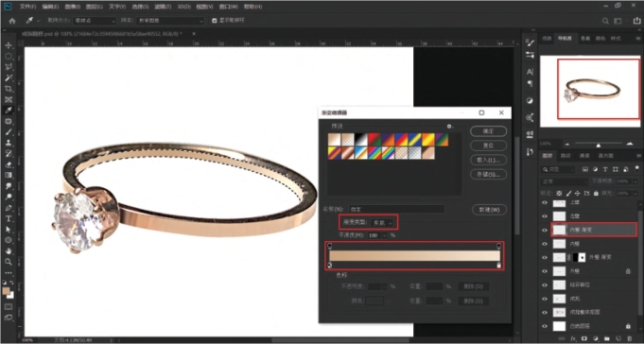644x344 pixels.
Task: Toggle the show sampling ring checkbox
Action: 214,21
